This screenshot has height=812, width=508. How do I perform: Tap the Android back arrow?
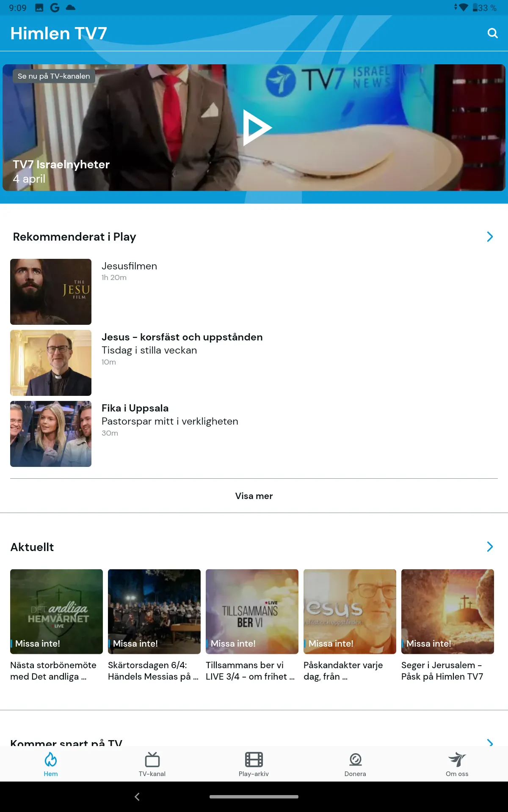[x=137, y=797]
